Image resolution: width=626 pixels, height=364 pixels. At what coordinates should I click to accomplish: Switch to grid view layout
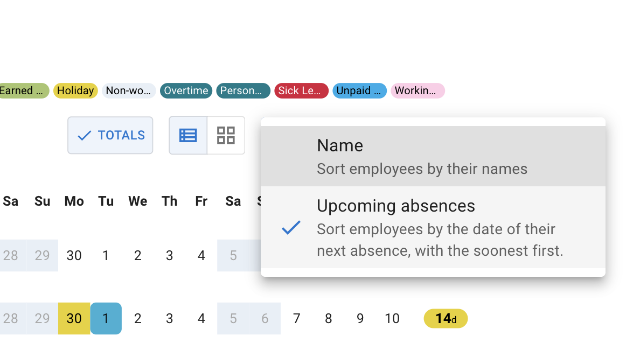tap(226, 135)
